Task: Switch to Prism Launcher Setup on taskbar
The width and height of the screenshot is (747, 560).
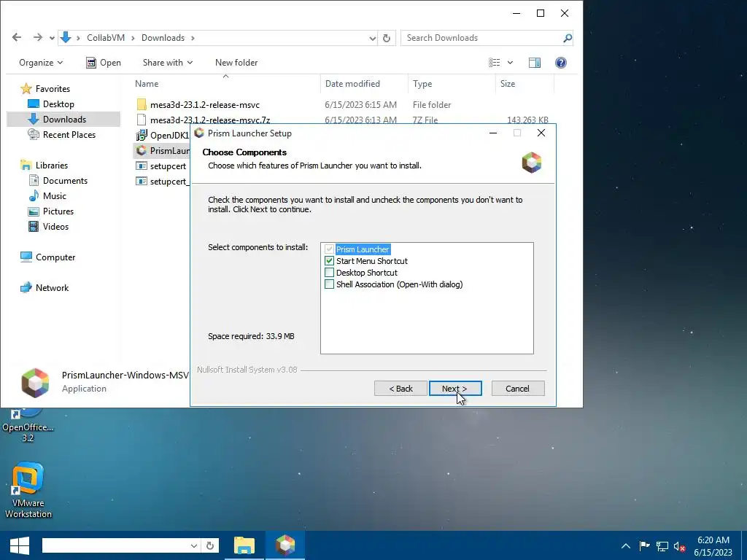Action: pos(285,545)
